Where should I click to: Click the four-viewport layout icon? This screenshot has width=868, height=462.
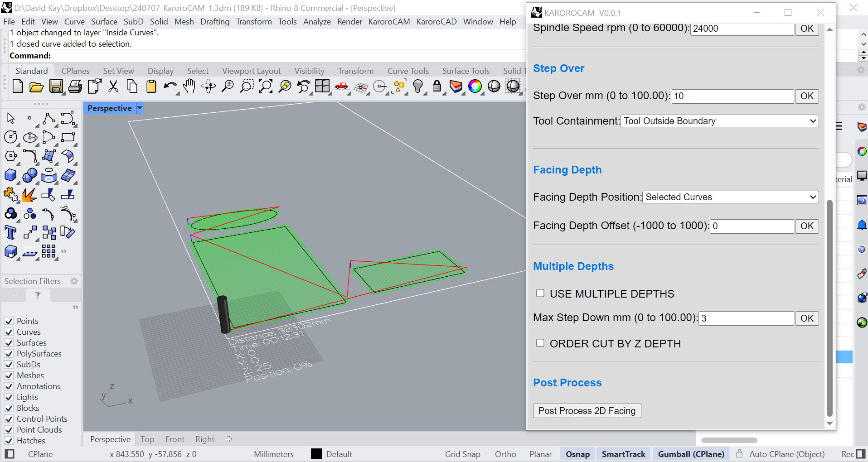(x=323, y=86)
